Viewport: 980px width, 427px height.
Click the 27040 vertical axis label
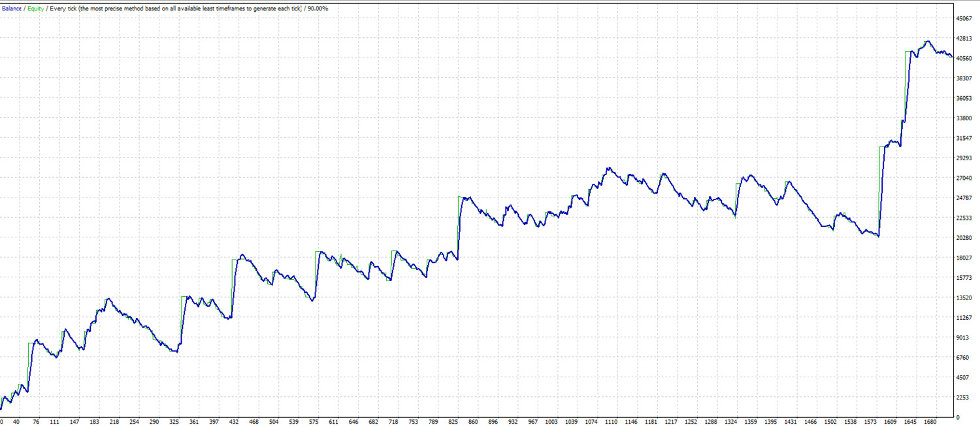coord(964,178)
